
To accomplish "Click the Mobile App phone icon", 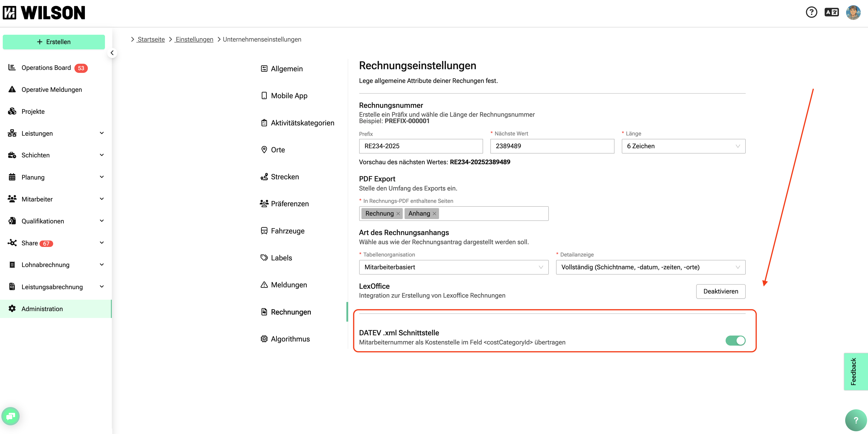I will point(264,96).
